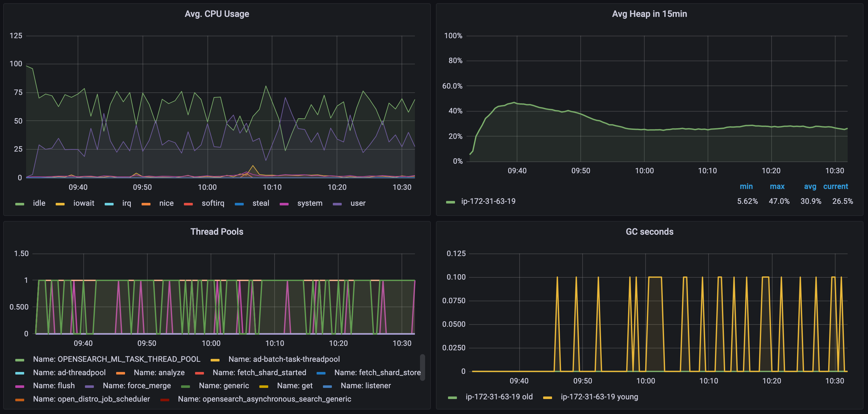
Task: Sort heap legend by min column
Action: point(746,186)
